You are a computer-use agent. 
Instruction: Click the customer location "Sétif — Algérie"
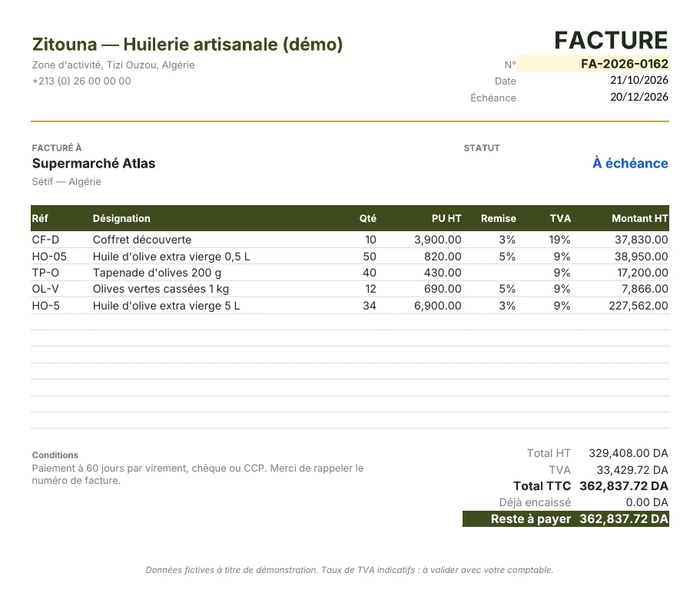click(x=67, y=181)
